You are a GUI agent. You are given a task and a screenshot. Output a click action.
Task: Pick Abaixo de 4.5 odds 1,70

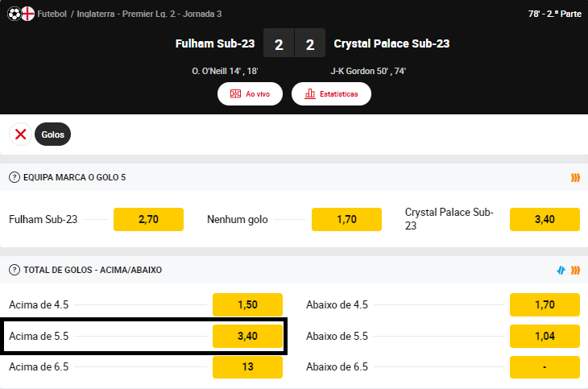point(545,304)
